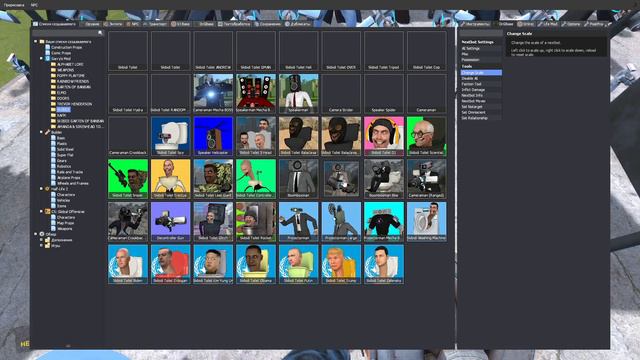Viewport: 640px width, 360px height.
Task: Select the Skibidi Toilet Rocket icon
Action: [256, 221]
